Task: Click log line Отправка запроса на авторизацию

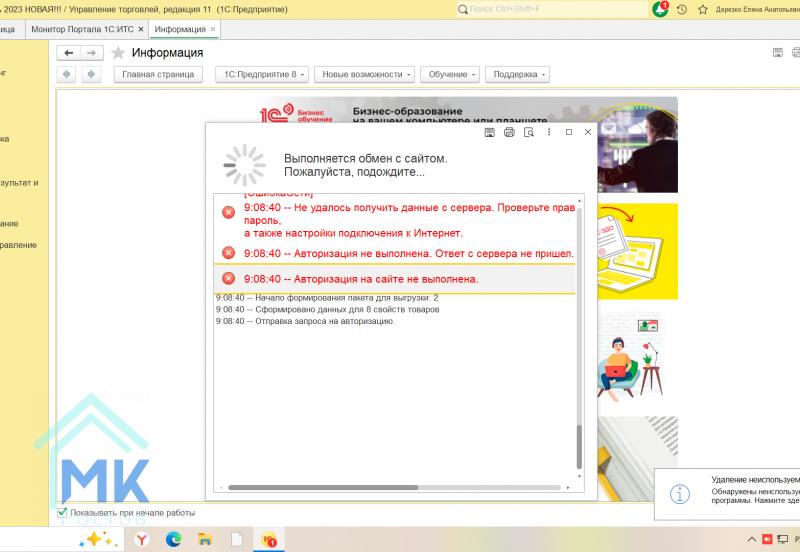Action: (x=305, y=321)
